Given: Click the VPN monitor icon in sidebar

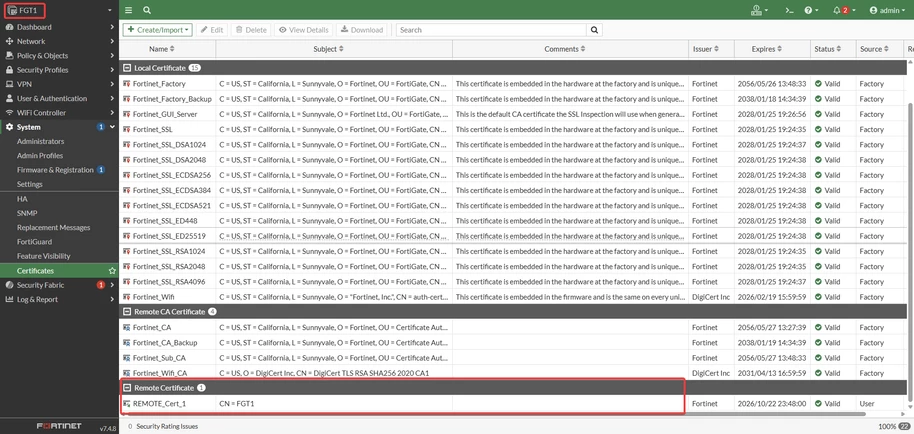Looking at the screenshot, I should click(x=9, y=84).
